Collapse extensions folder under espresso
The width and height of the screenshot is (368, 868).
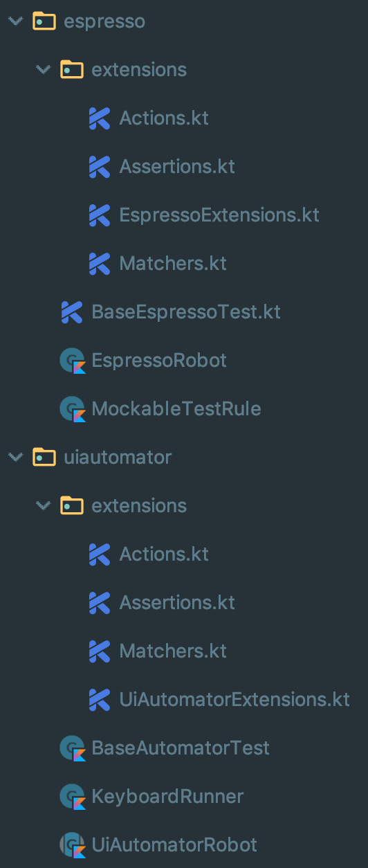pos(44,70)
